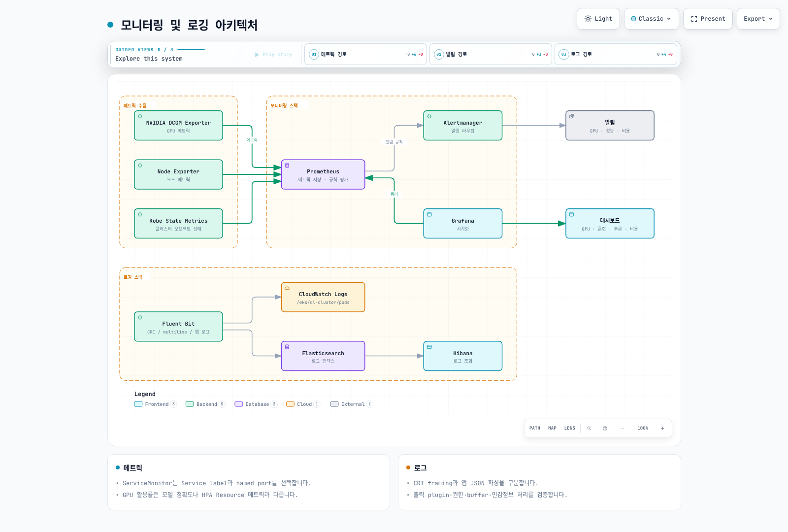Zoom out with the minus button
788x532 pixels.
point(623,429)
